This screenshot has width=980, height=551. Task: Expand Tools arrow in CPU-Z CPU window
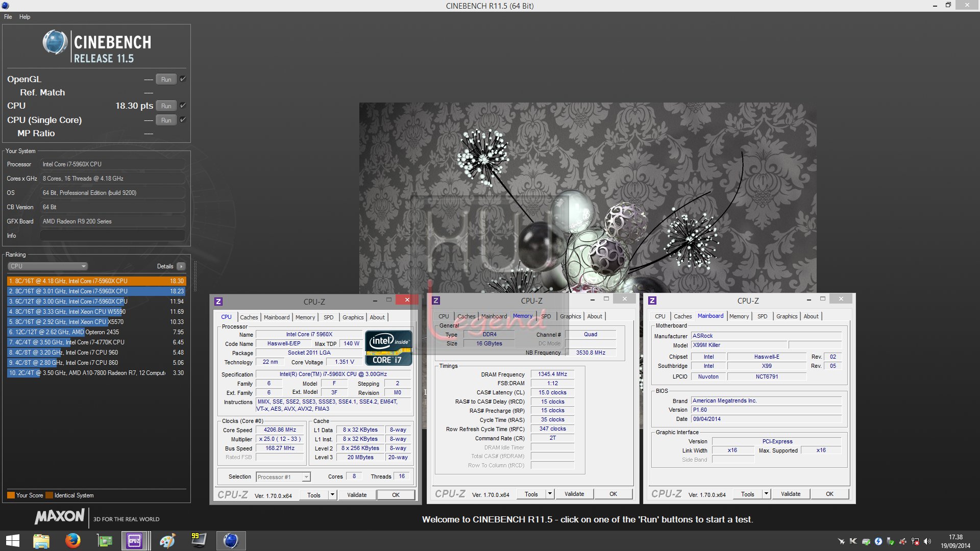[332, 495]
